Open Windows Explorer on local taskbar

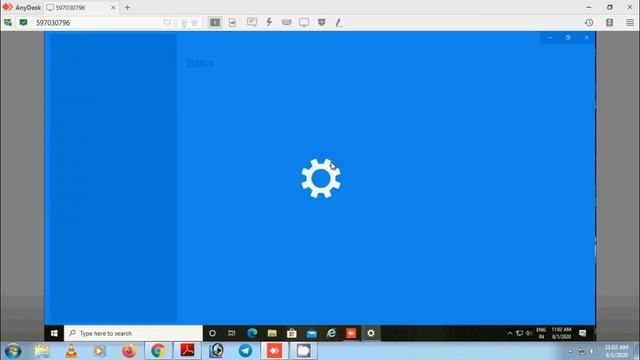click(x=42, y=351)
